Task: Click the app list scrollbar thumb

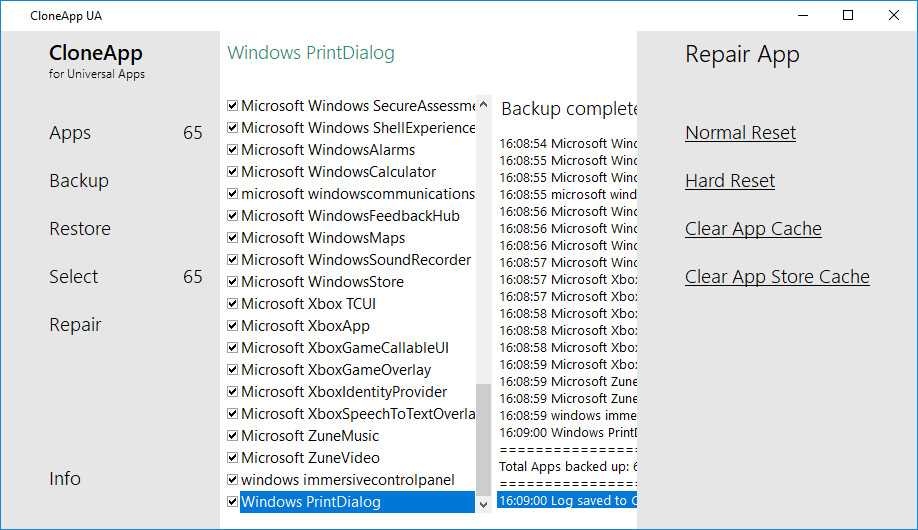Action: tap(484, 438)
